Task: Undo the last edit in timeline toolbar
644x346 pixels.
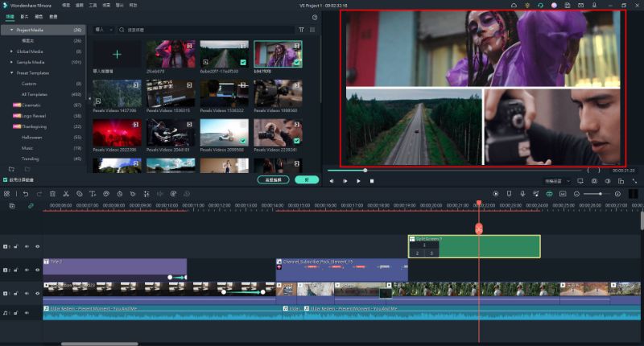Action: [x=26, y=194]
